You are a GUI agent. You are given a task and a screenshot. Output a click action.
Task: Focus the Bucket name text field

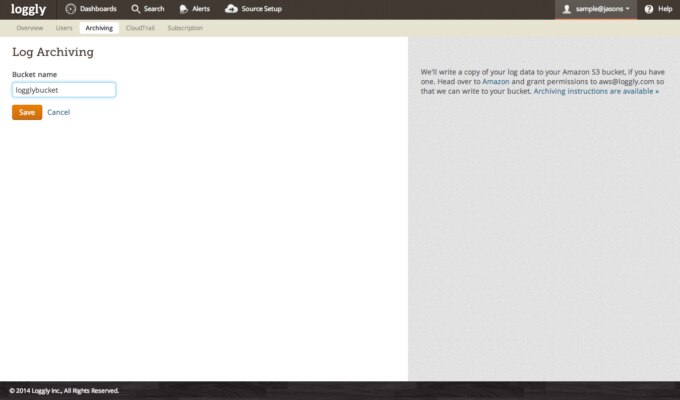click(x=64, y=90)
